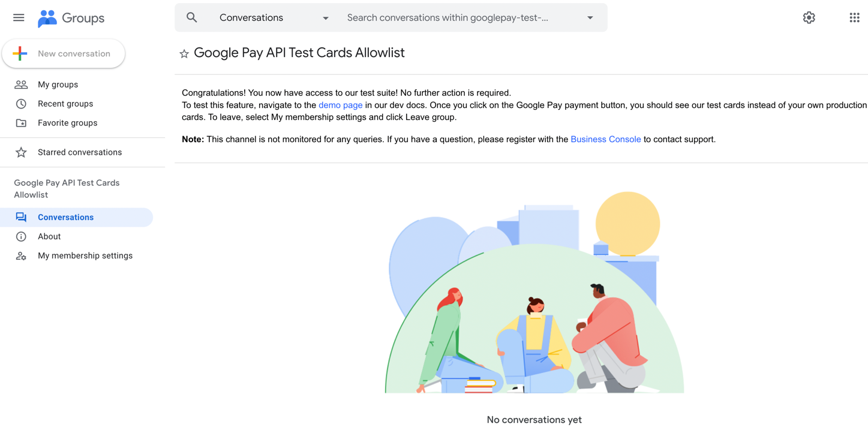
Task: Click the Google Pay API Test Cards Allowlist sidebar heading
Action: click(67, 188)
